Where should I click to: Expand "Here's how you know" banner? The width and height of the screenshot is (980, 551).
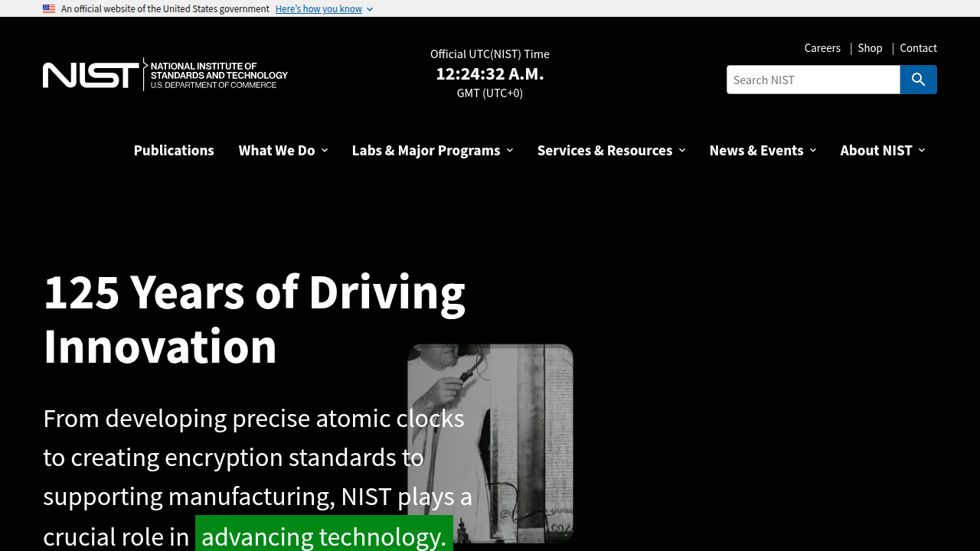[324, 9]
